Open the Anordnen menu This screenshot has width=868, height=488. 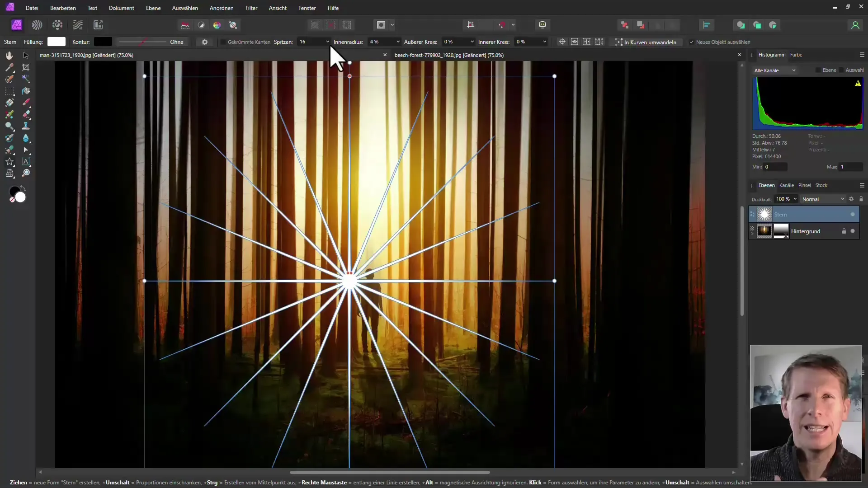coord(222,8)
